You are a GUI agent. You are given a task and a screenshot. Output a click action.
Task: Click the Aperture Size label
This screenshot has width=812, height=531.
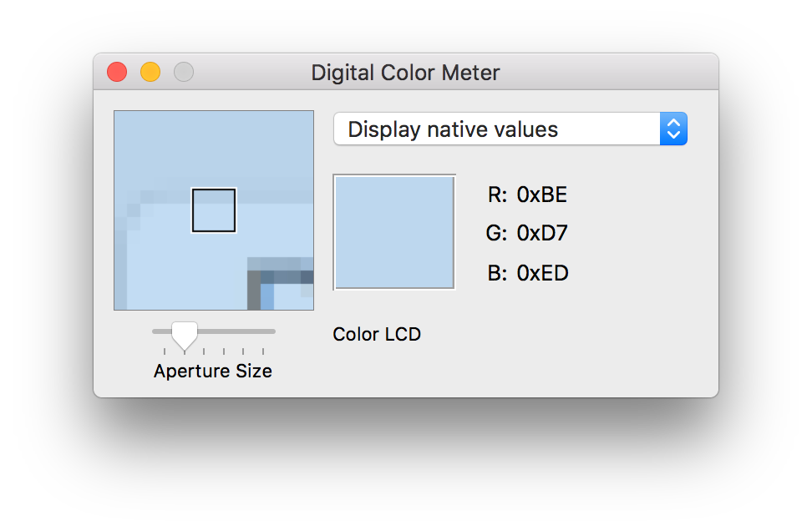(213, 371)
